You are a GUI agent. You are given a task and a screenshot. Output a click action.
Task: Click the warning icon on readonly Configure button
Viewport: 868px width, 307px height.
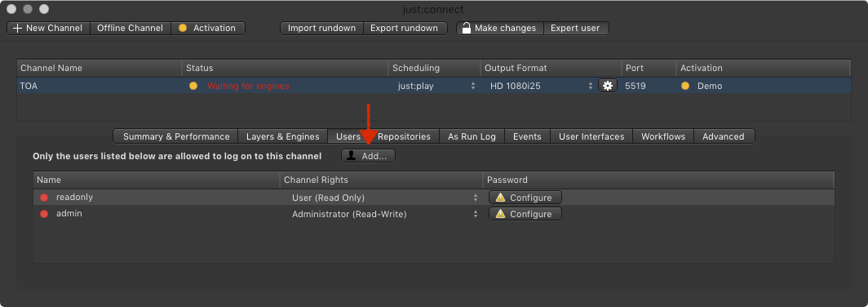pos(500,198)
